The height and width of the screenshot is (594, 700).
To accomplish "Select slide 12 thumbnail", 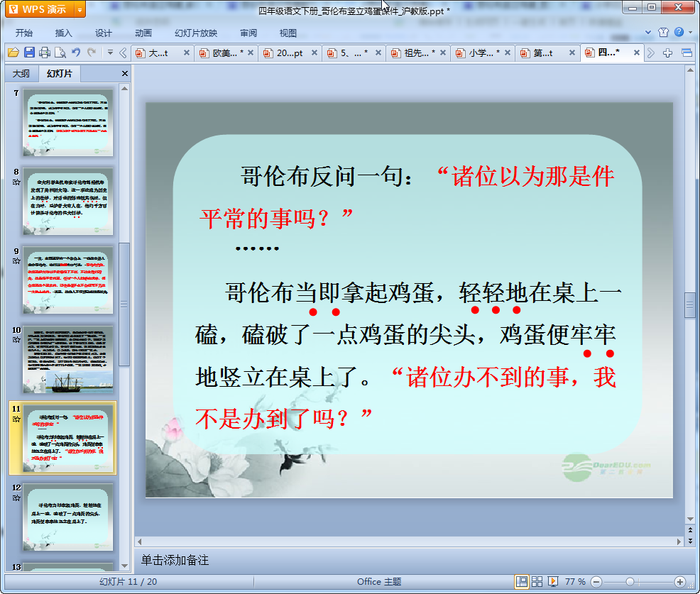I will tap(68, 517).
